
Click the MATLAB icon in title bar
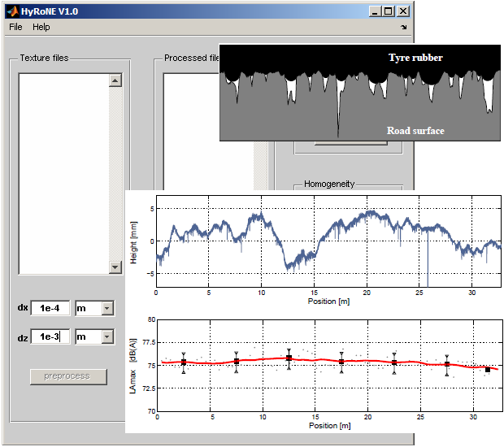pos(12,11)
